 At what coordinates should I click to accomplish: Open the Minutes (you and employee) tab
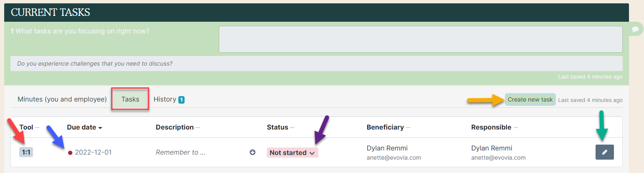click(x=62, y=99)
